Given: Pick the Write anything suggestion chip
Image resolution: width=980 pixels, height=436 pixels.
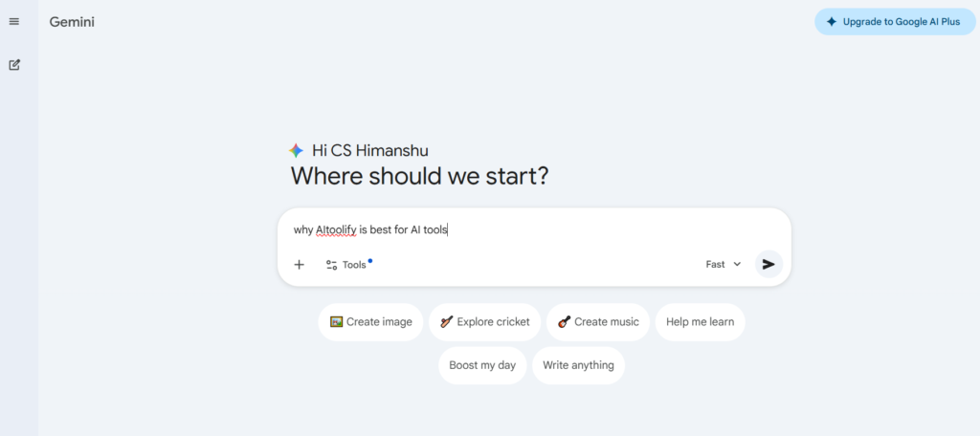Looking at the screenshot, I should click(x=578, y=365).
